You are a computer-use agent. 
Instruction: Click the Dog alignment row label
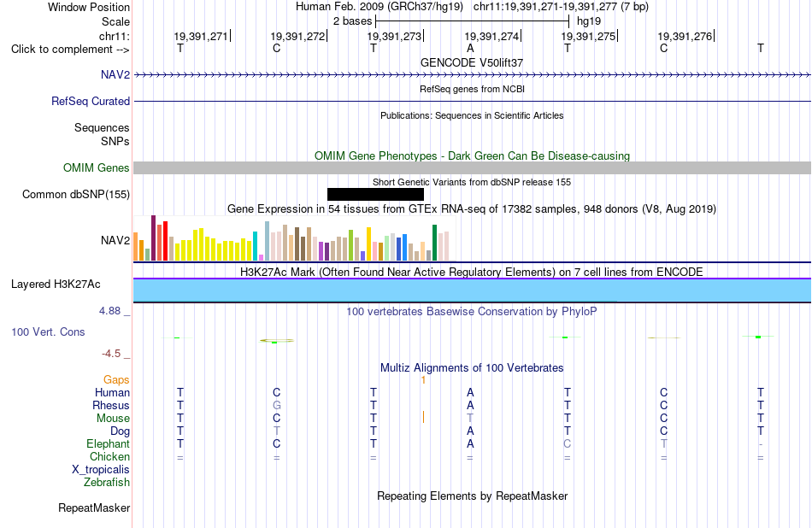(121, 431)
